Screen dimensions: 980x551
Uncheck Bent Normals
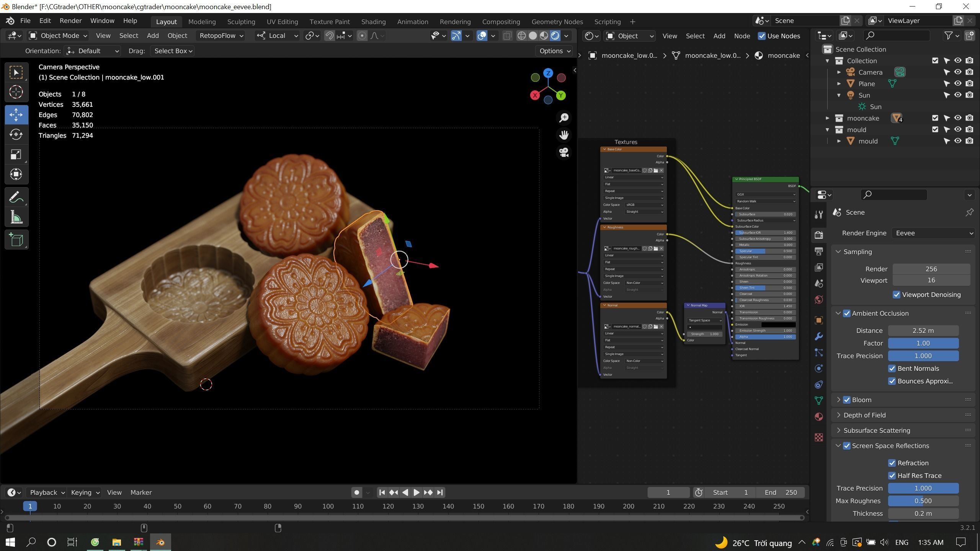[892, 368]
